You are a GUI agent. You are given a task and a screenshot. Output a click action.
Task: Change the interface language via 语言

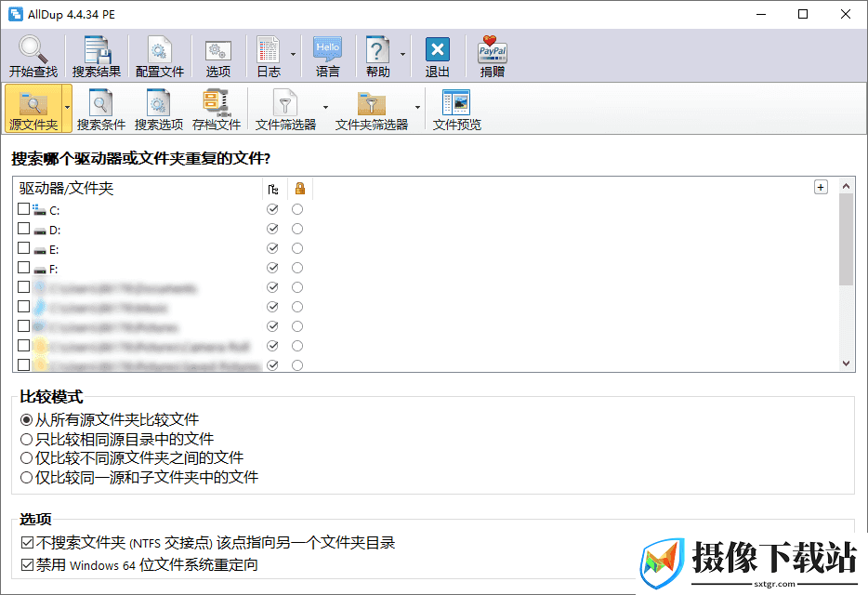(328, 56)
